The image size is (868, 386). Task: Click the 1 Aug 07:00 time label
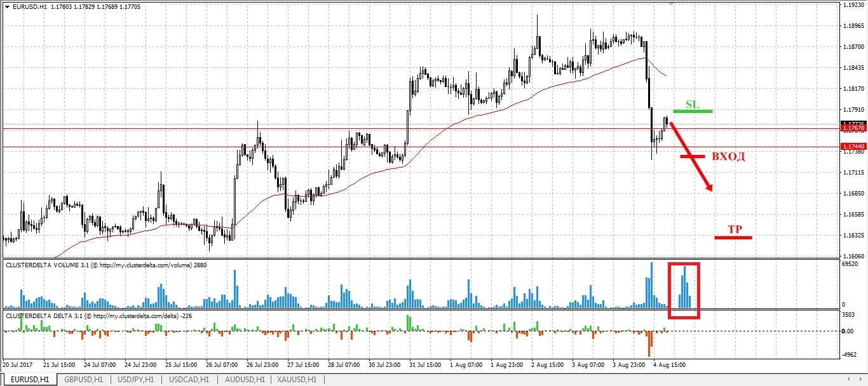point(466,365)
